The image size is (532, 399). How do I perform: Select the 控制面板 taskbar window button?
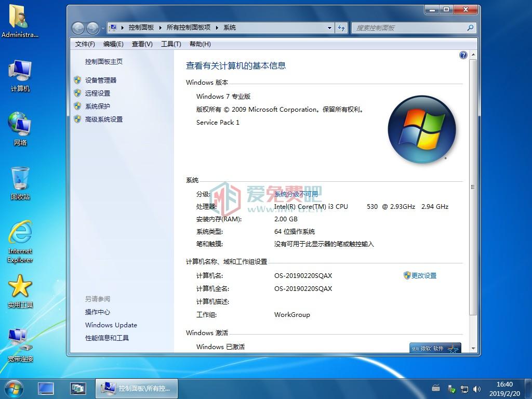point(137,389)
